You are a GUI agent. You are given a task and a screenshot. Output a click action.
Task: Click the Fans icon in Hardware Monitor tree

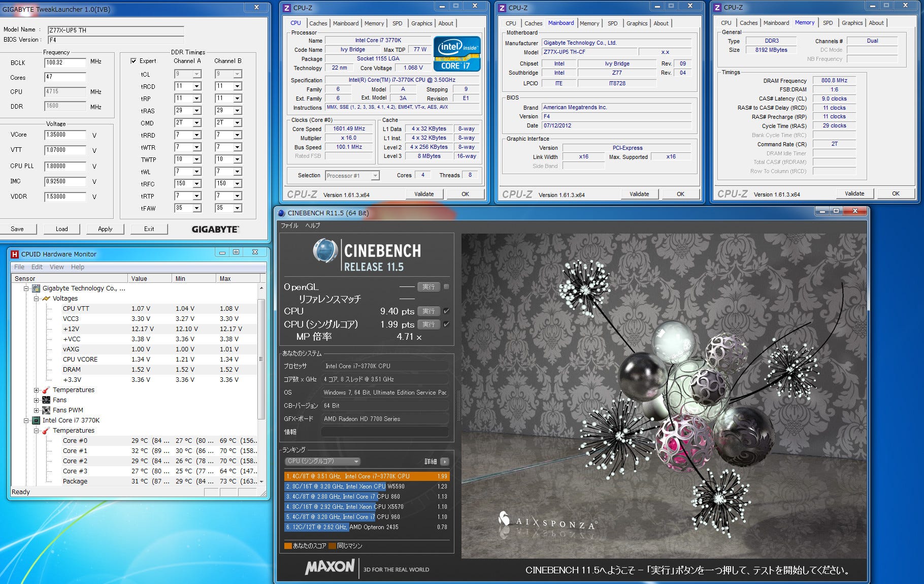[46, 400]
